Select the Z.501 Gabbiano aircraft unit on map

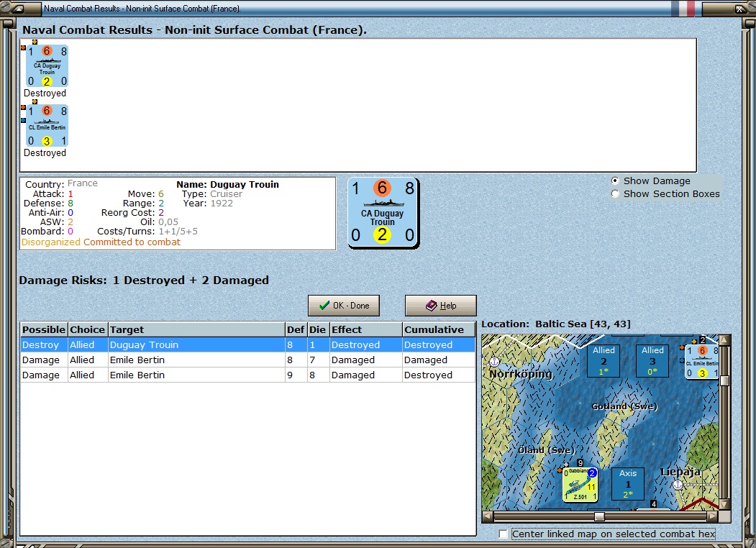580,484
